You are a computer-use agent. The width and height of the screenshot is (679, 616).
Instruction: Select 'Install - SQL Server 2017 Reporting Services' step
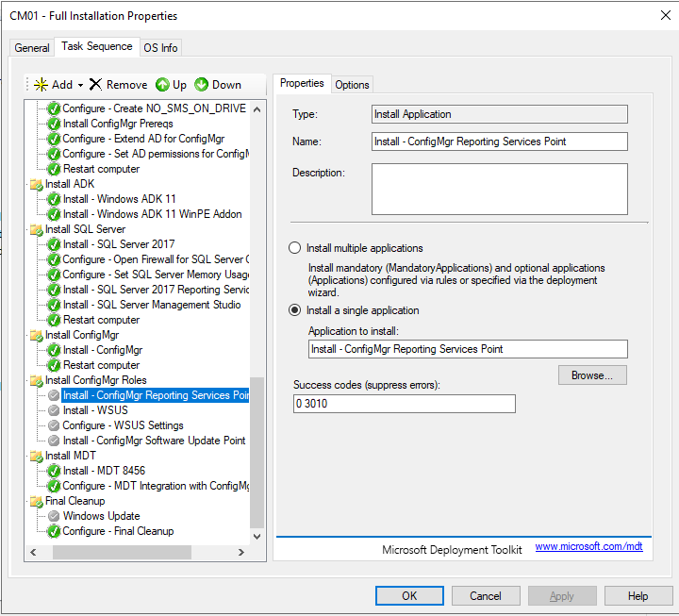[156, 290]
